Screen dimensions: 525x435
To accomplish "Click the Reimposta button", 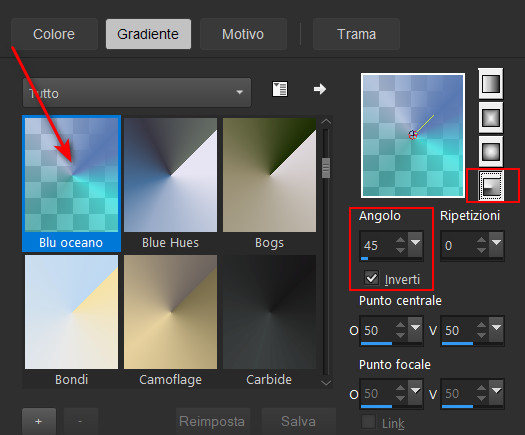I will pyautogui.click(x=212, y=421).
